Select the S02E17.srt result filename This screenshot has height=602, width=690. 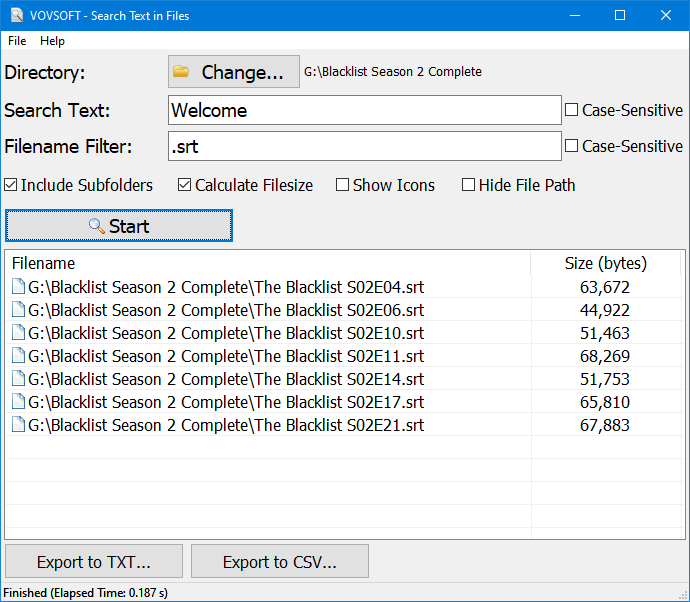point(226,402)
